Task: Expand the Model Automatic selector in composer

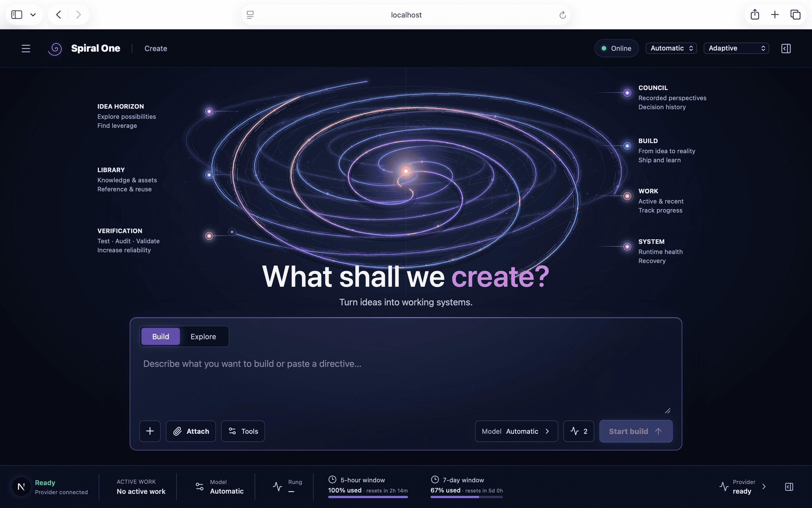Action: [x=517, y=431]
